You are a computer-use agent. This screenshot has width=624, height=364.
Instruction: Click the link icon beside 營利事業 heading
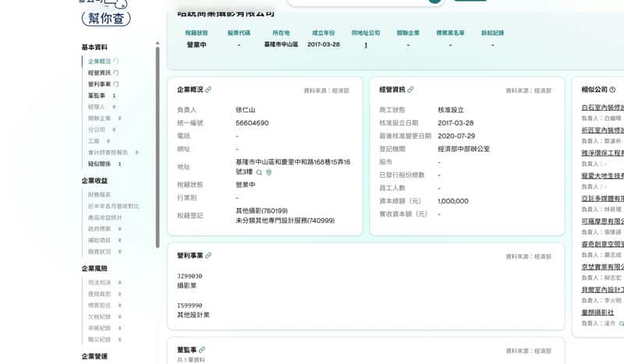[208, 256]
